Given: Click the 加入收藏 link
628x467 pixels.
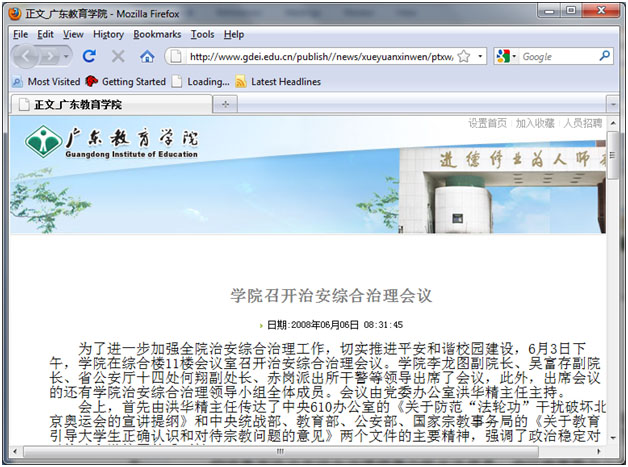Looking at the screenshot, I should [x=535, y=123].
